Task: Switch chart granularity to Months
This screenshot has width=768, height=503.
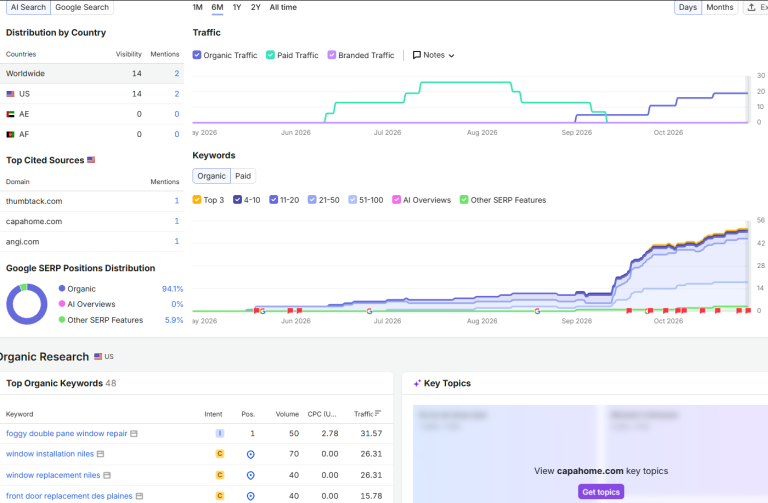Action: tap(720, 7)
